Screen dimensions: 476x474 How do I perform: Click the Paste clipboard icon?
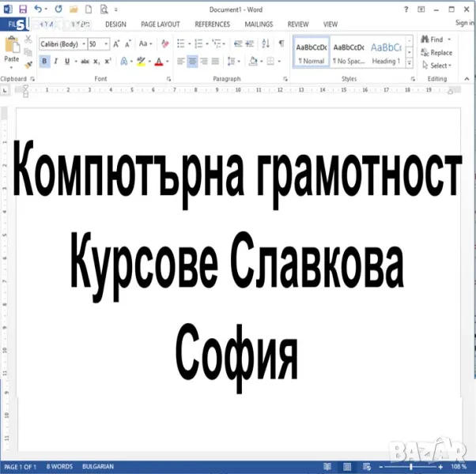12,51
